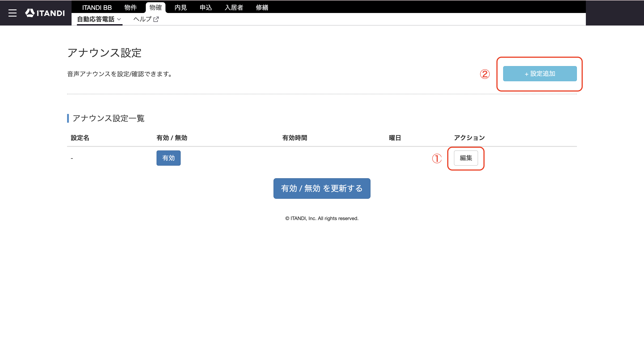Open the 申込 tab
This screenshot has height=364, width=644.
[206, 8]
